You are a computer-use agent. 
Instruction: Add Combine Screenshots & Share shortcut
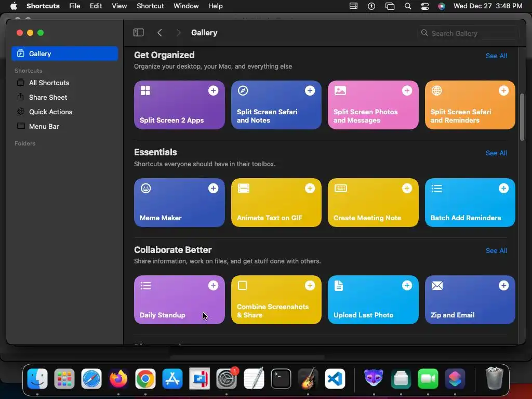coord(310,286)
